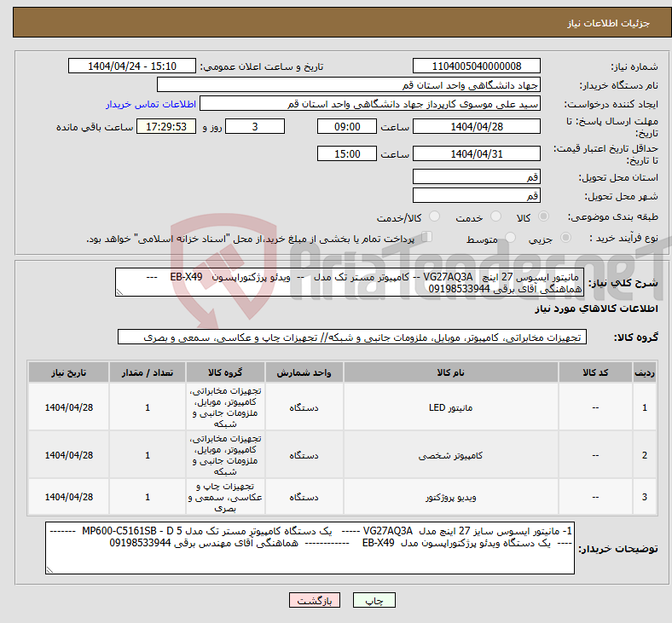Click the تعداد / مقدار column header
Screen dimensions: 672x623
pyautogui.click(x=148, y=372)
